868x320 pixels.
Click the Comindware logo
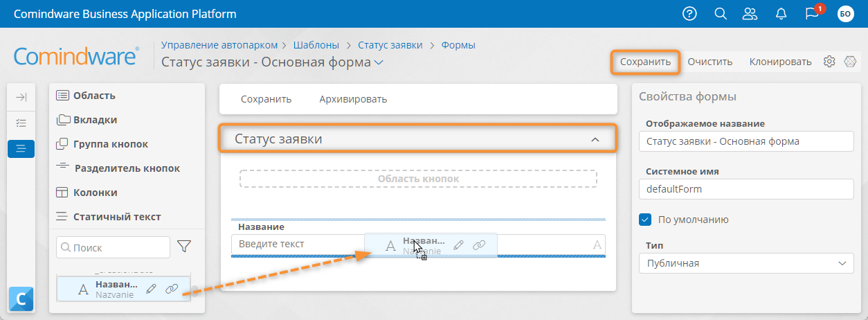tap(76, 57)
